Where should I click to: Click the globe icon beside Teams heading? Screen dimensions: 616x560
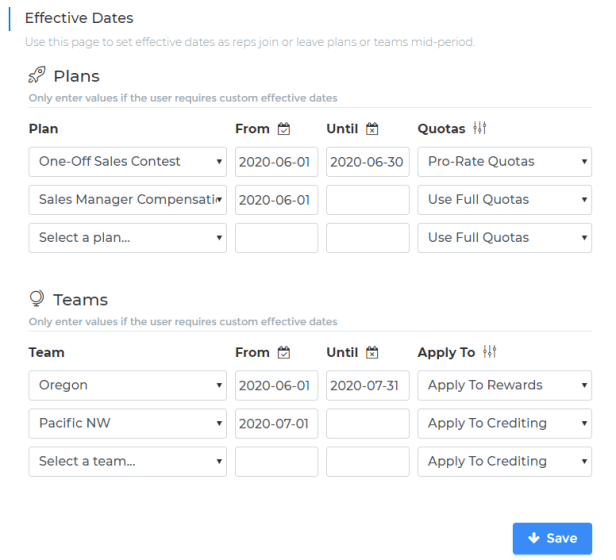(x=37, y=299)
